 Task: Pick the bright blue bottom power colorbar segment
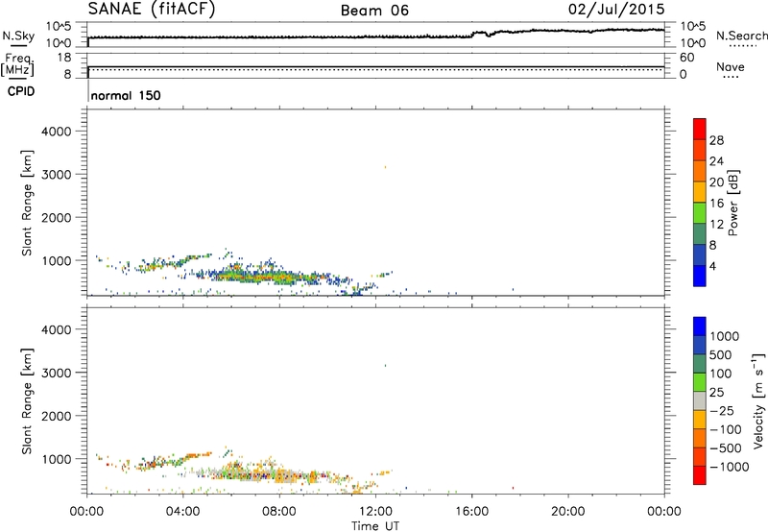click(x=700, y=276)
